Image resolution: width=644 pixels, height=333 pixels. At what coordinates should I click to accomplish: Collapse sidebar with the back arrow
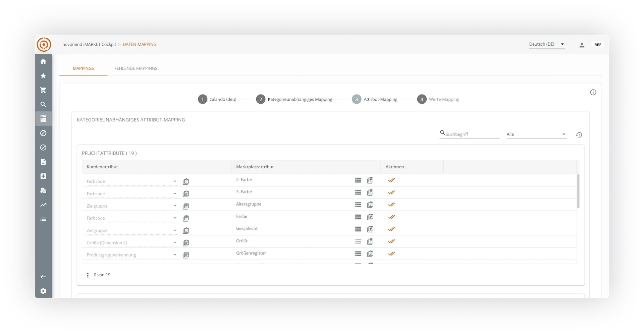pyautogui.click(x=43, y=277)
